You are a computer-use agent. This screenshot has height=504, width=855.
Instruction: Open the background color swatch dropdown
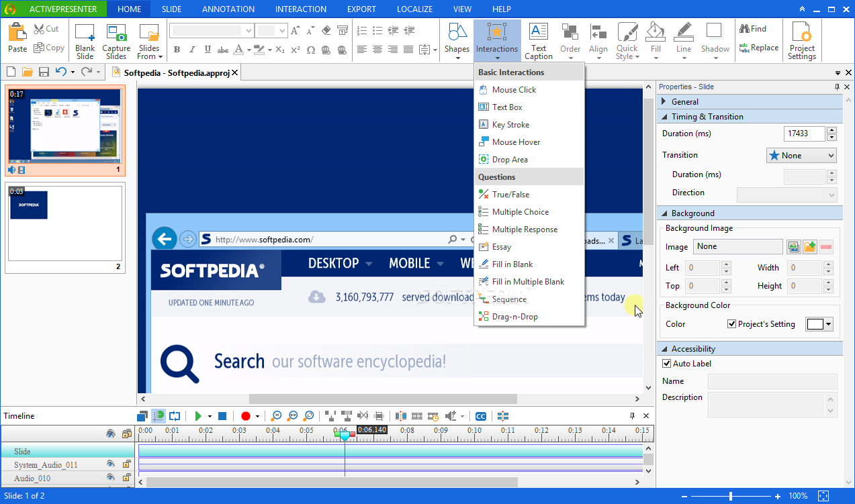coord(819,324)
